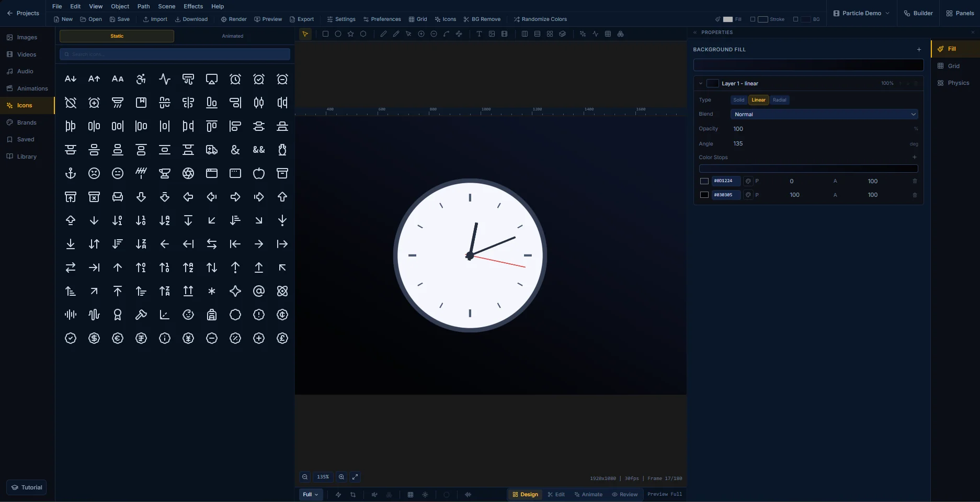The width and height of the screenshot is (980, 502).
Task: Click the at-sign icon in icon library
Action: (259, 291)
